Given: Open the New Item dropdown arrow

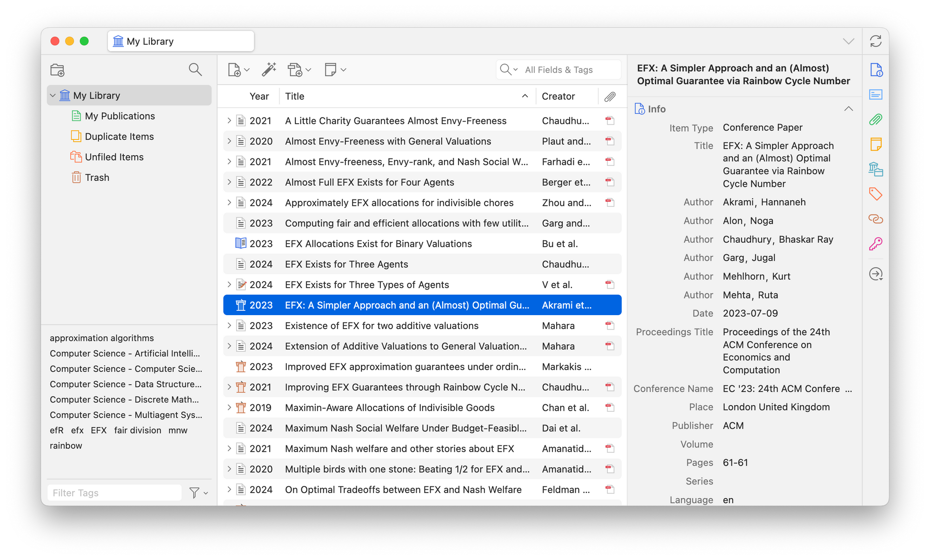Looking at the screenshot, I should (x=247, y=70).
